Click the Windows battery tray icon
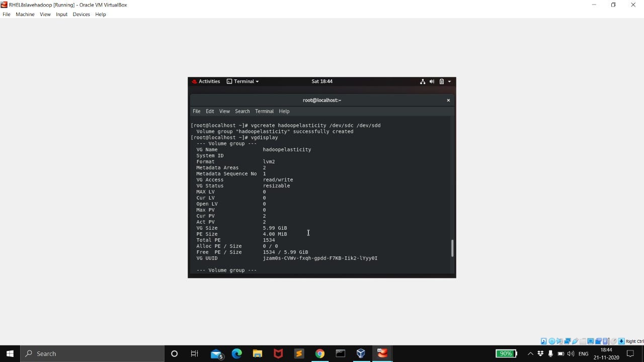Viewport: 644px width, 362px height. (561, 353)
